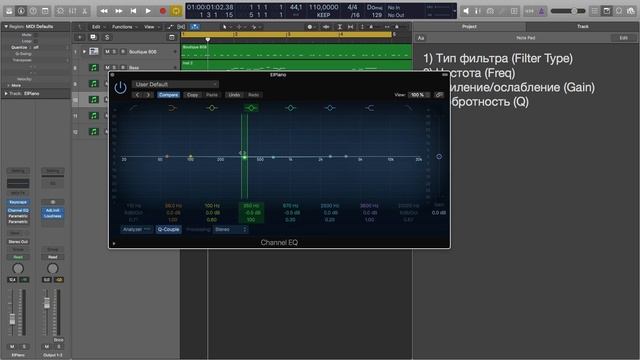Toggle the yellow Cycle button

(176, 11)
